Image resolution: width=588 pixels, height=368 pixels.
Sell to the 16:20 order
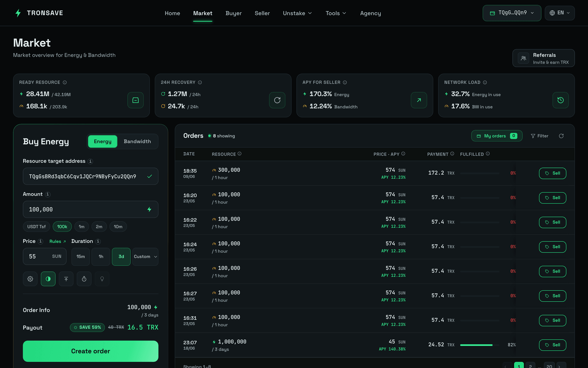tap(552, 198)
